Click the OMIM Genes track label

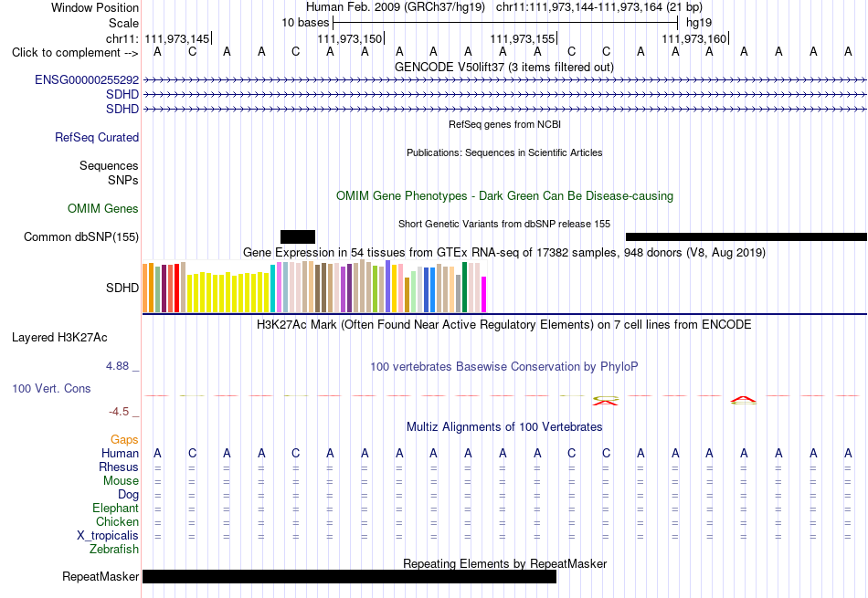click(x=103, y=208)
